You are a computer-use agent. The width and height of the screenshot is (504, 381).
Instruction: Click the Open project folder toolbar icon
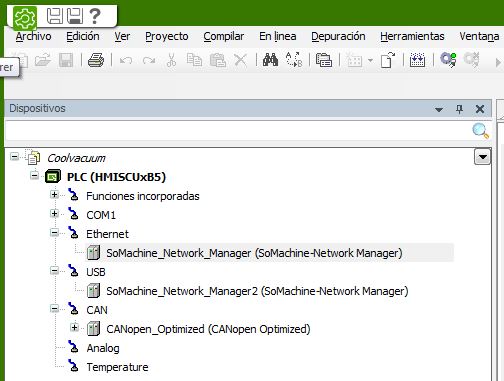[43, 60]
